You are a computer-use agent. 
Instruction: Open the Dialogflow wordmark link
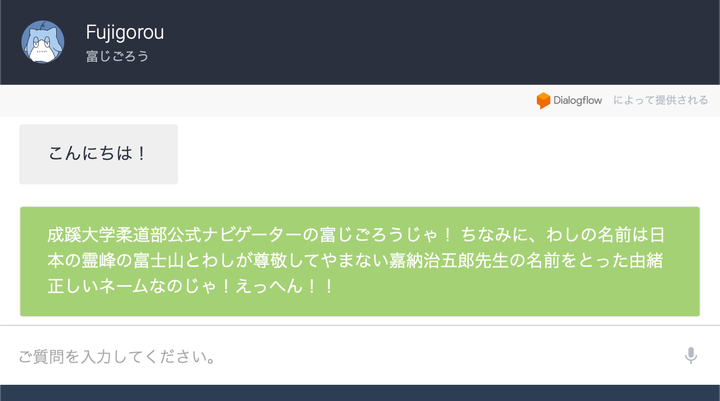click(578, 100)
